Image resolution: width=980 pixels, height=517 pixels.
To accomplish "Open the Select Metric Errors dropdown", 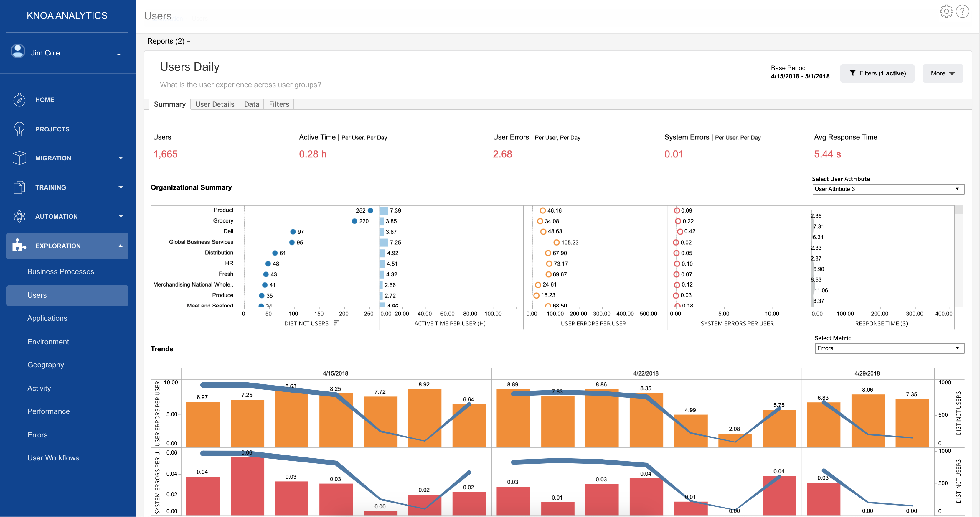I will (889, 348).
